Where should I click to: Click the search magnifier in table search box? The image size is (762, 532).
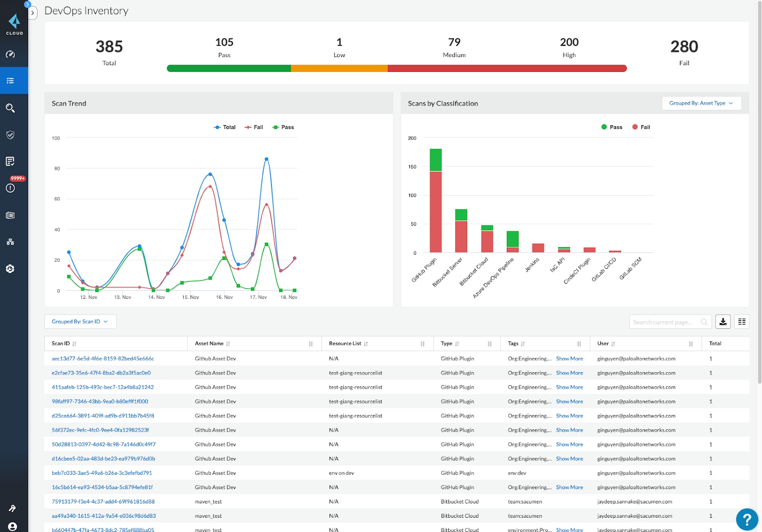704,322
